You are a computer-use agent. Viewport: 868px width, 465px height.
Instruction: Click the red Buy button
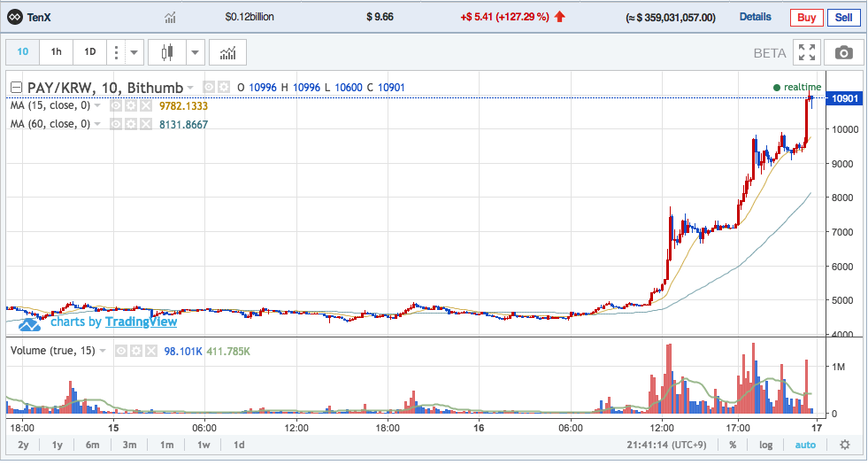coord(807,17)
